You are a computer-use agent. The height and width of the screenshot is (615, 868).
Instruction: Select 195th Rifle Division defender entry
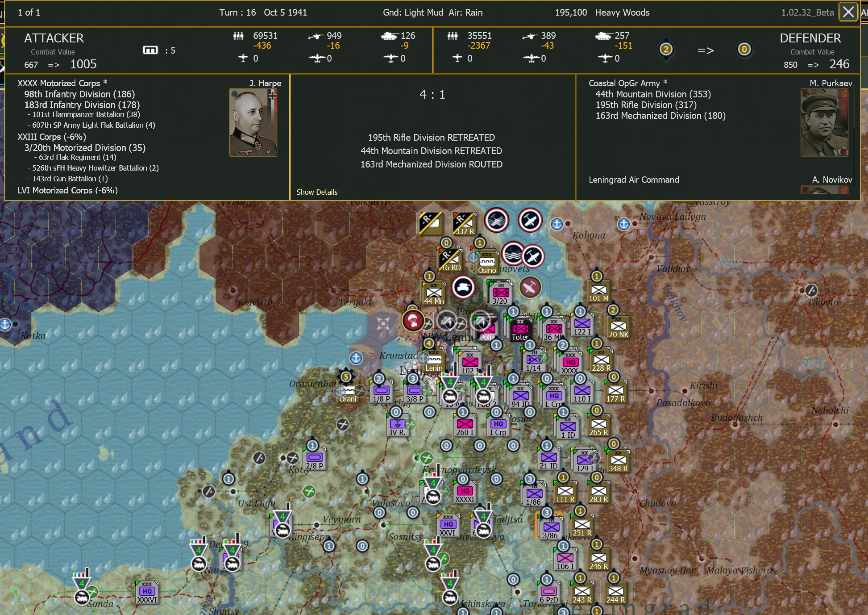646,105
